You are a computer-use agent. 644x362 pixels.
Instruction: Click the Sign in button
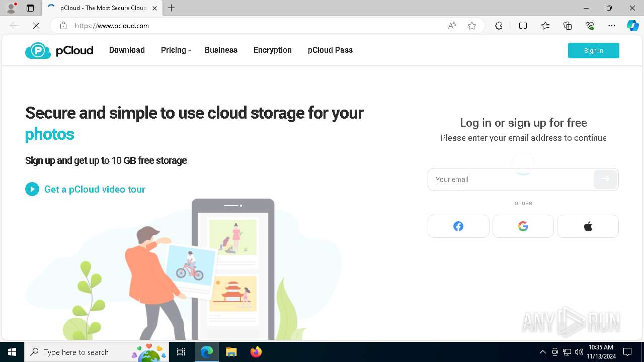point(594,50)
